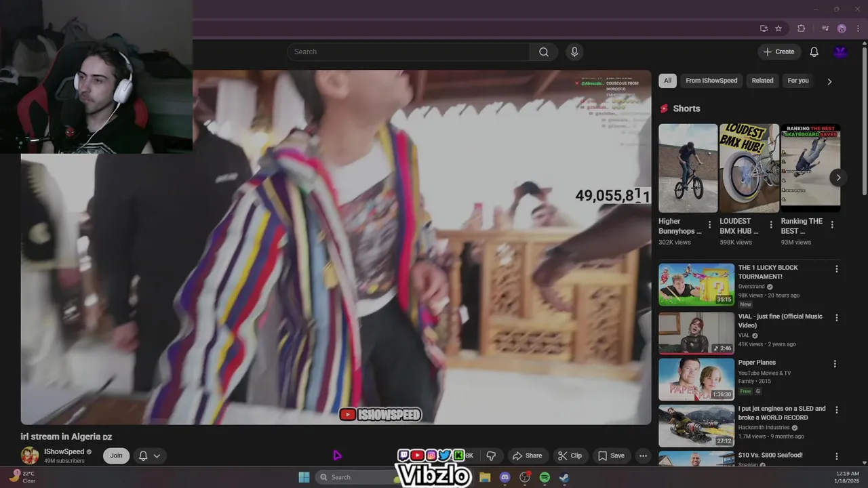This screenshot has width=868, height=488.
Task: Click the Join channel button
Action: coord(116,455)
